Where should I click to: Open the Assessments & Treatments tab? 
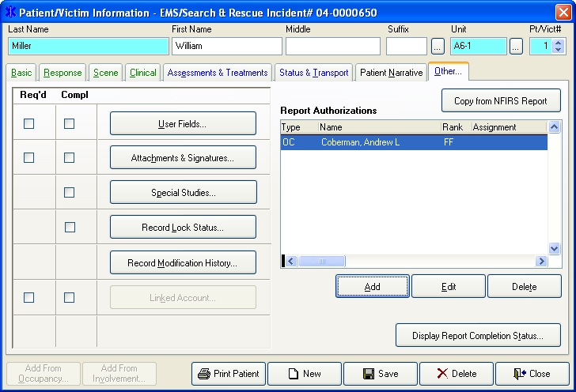pyautogui.click(x=217, y=73)
